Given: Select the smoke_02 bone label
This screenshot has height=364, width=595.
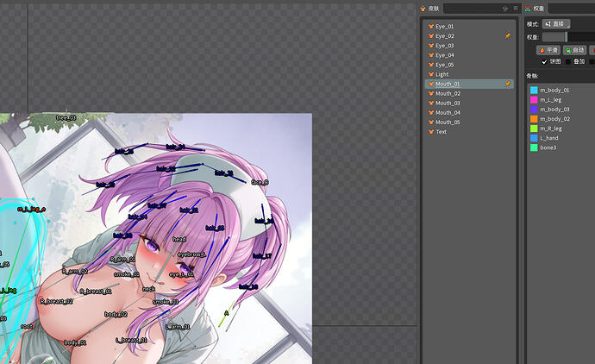Looking at the screenshot, I should 127,274.
